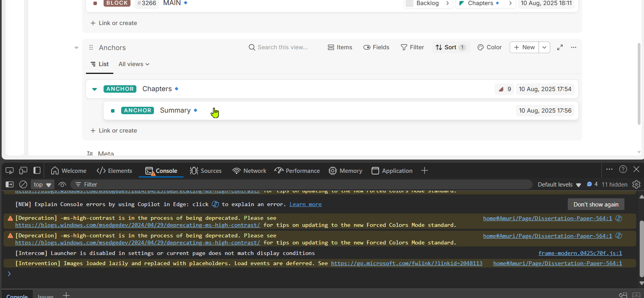Open the Network tab
Screen dimensions: 644x298
(x=249, y=171)
